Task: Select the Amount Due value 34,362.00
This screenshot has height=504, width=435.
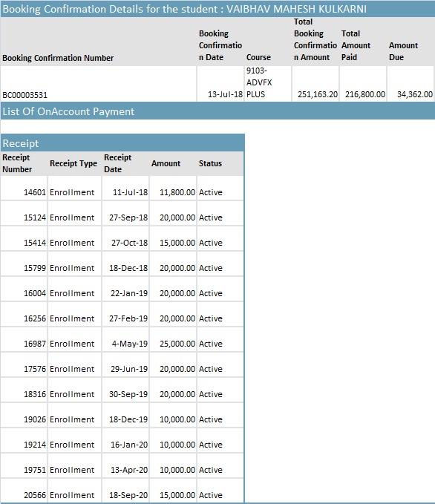Action: 415,94
